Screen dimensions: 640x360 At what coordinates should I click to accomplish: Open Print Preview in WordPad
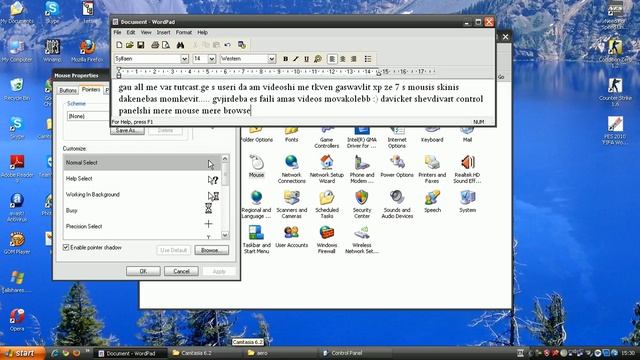coord(166,45)
